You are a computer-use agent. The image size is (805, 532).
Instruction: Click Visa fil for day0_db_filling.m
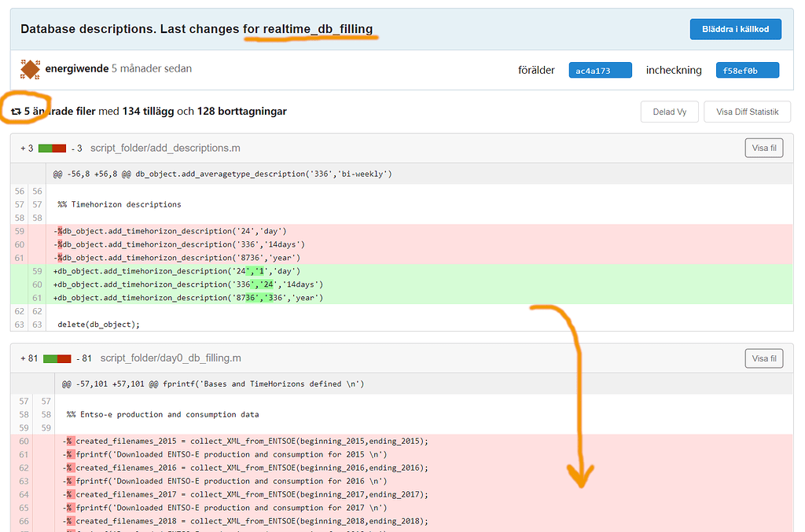click(x=763, y=358)
